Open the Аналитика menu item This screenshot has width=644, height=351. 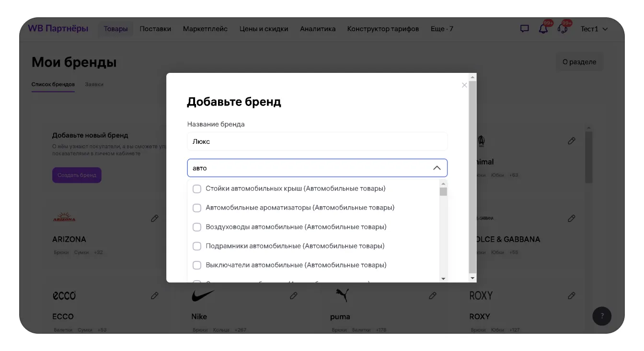(x=318, y=29)
